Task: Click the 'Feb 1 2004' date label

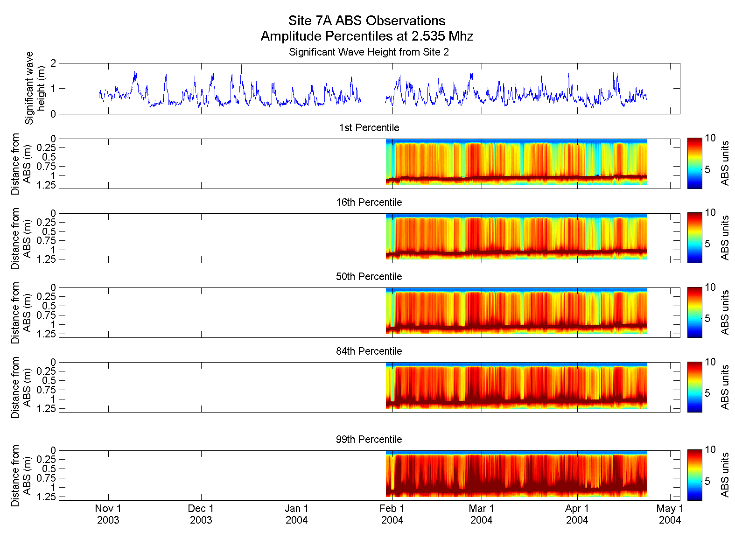Action: point(392,514)
